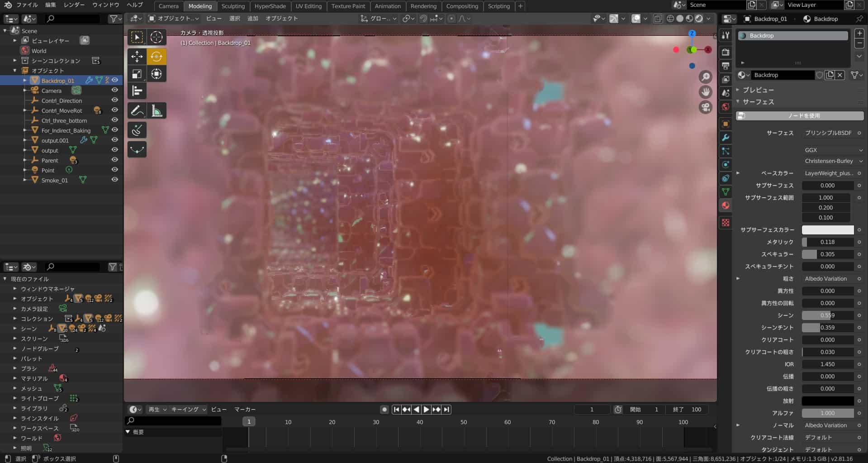Switch to the Compositing workspace tab
The height and width of the screenshot is (463, 868).
point(462,6)
